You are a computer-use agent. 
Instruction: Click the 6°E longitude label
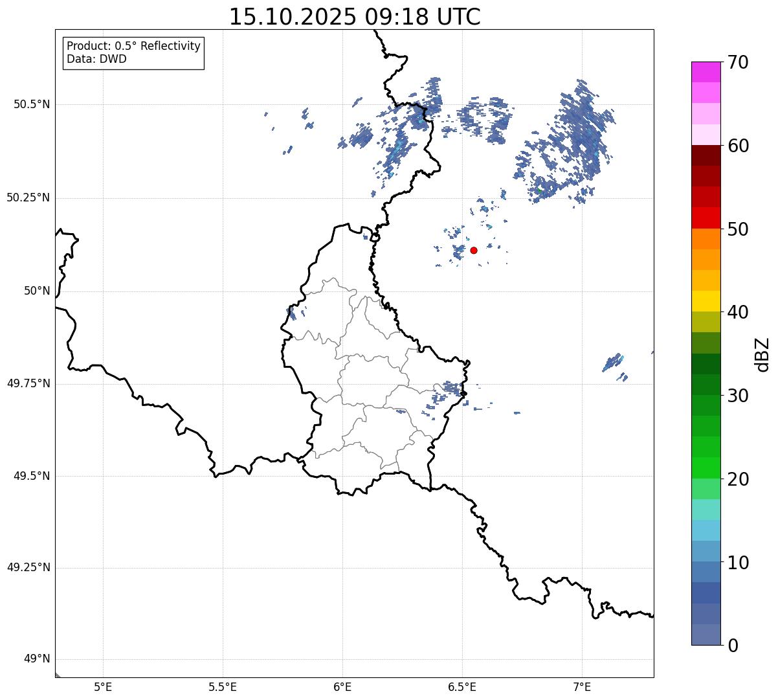tap(342, 687)
